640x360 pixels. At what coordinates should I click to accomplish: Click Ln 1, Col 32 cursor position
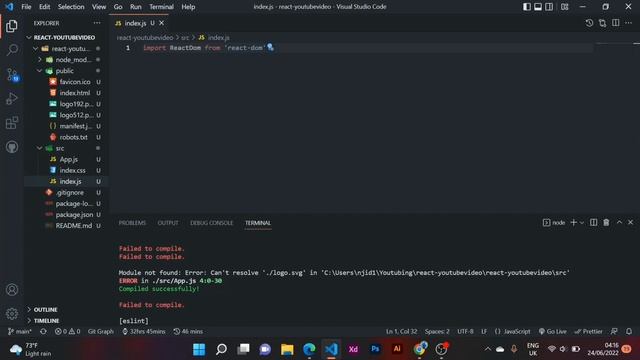[x=402, y=331]
